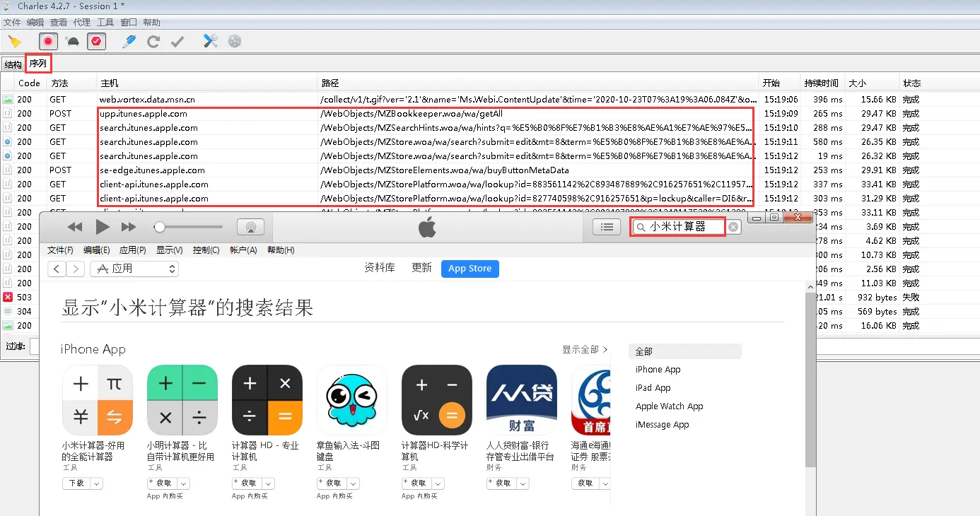This screenshot has height=516, width=980.
Task: Open the iTunes 控制(C) menu
Action: pos(206,250)
